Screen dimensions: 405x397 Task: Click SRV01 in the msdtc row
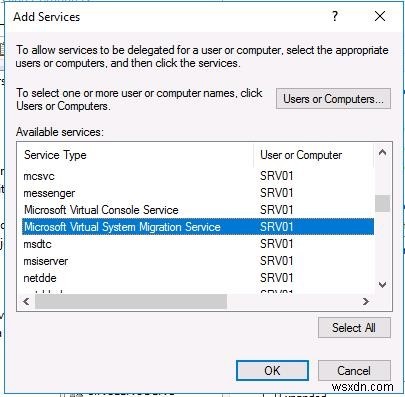(277, 244)
